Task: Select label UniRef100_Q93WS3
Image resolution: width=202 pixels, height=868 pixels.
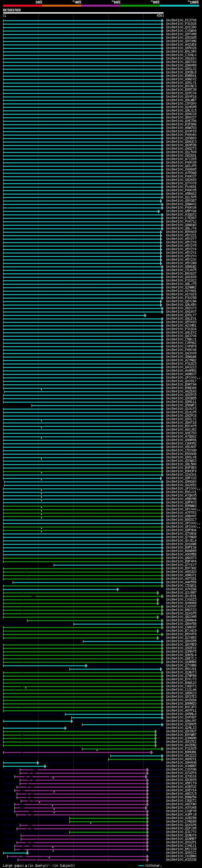Action: pos(181,461)
